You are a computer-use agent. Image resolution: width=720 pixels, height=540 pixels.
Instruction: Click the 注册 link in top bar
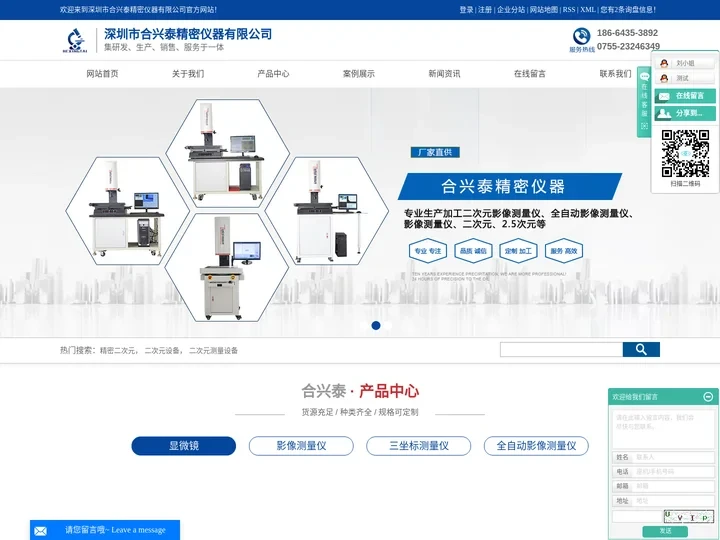(x=484, y=10)
